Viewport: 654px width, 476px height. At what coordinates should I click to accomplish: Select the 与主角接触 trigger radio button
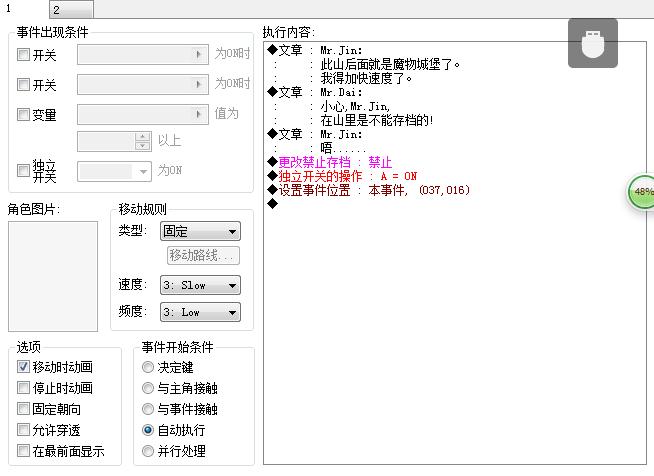click(148, 388)
